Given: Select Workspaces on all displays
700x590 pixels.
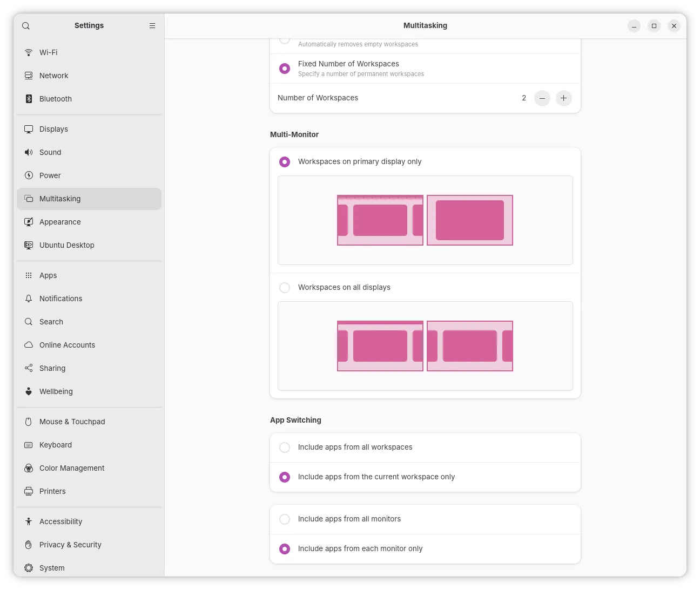Looking at the screenshot, I should (x=285, y=288).
